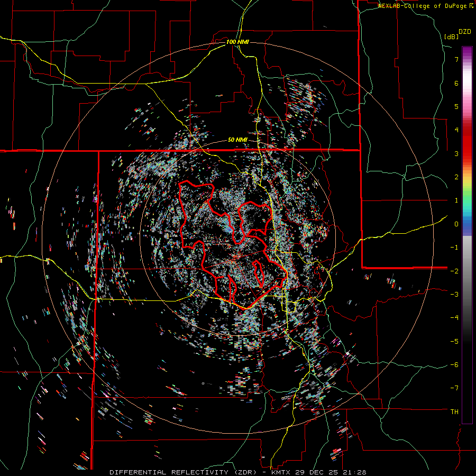Click the -1 value on ZDR scale
The image size is (476, 476).
click(x=454, y=248)
